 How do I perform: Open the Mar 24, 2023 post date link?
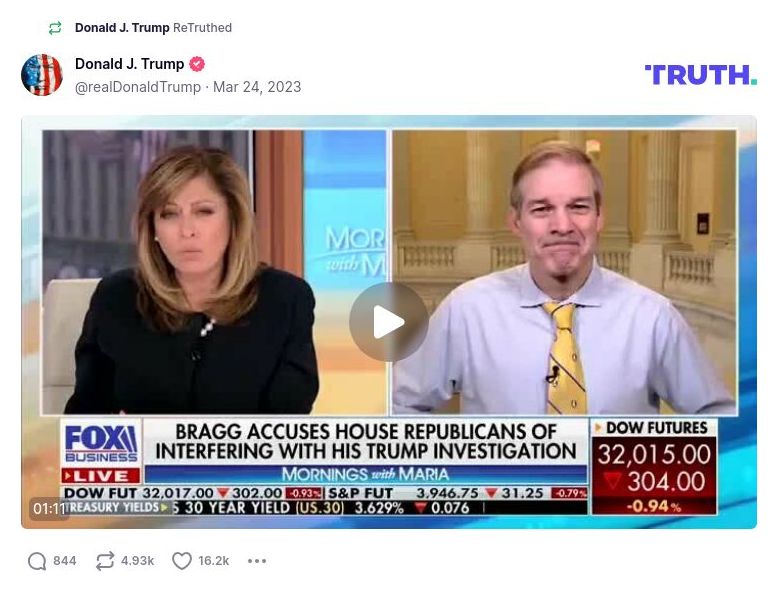pyautogui.click(x=257, y=87)
